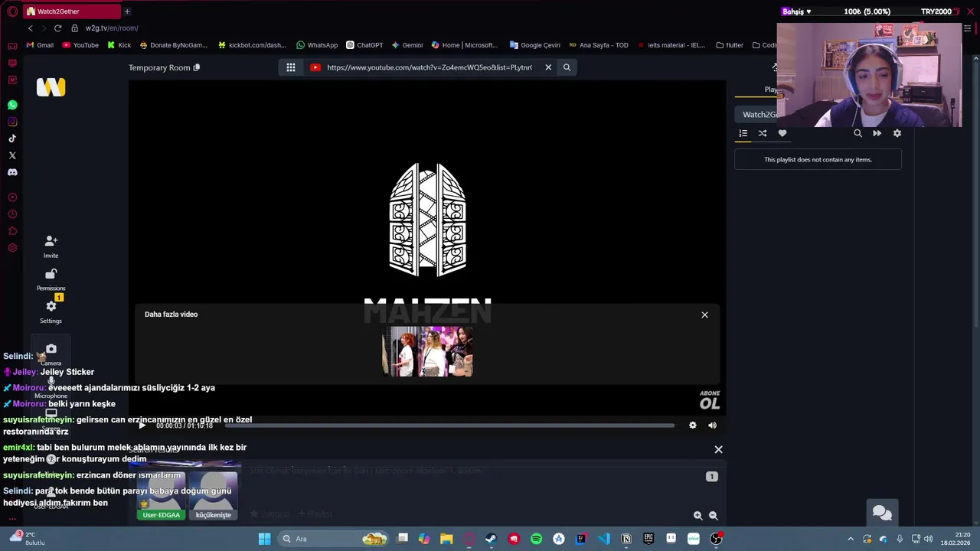Open the playlist list view icon
Viewport: 980px width, 551px height.
(743, 133)
